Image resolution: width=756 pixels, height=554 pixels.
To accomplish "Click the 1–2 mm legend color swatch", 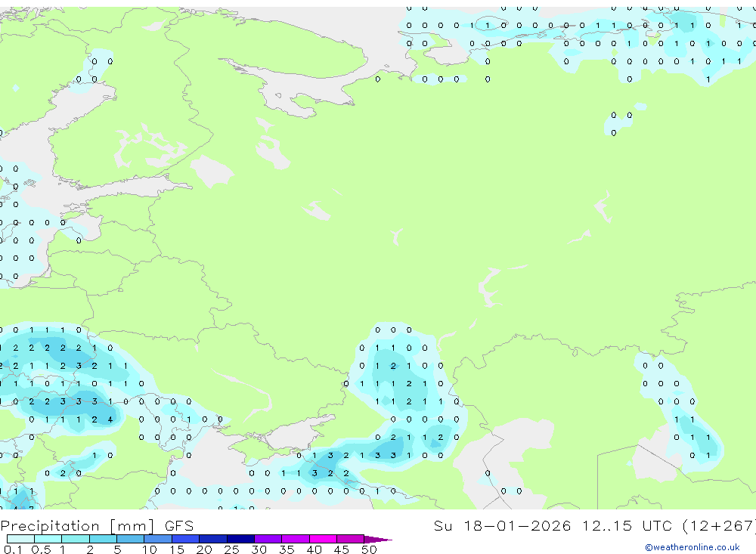I will [x=75, y=539].
